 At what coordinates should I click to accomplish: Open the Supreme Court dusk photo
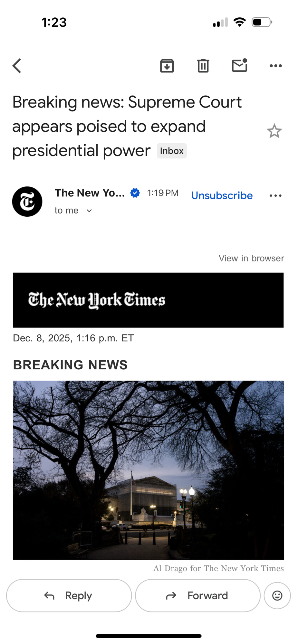pyautogui.click(x=148, y=470)
